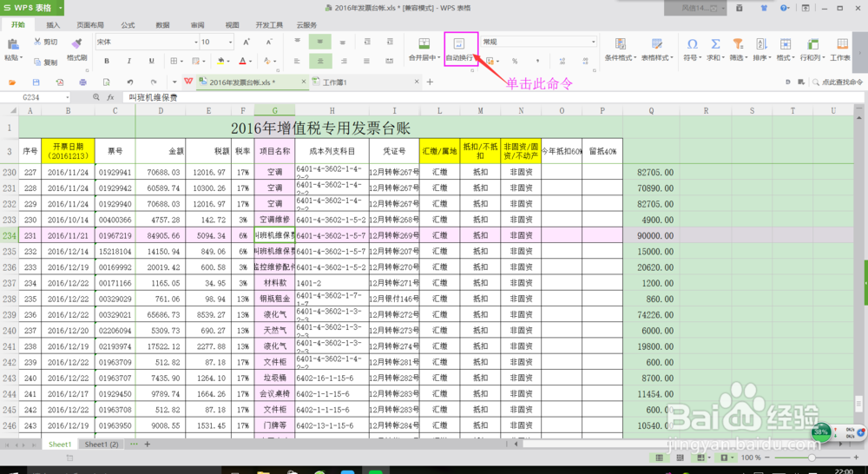Open the Review (审阅) ribbon tab
Viewport: 868px width, 474px height.
pos(198,25)
